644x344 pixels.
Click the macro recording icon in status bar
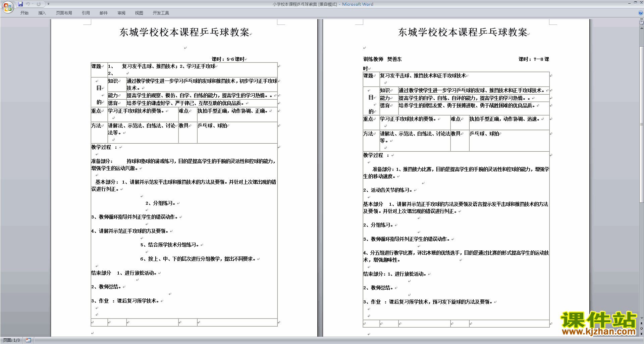click(x=28, y=340)
